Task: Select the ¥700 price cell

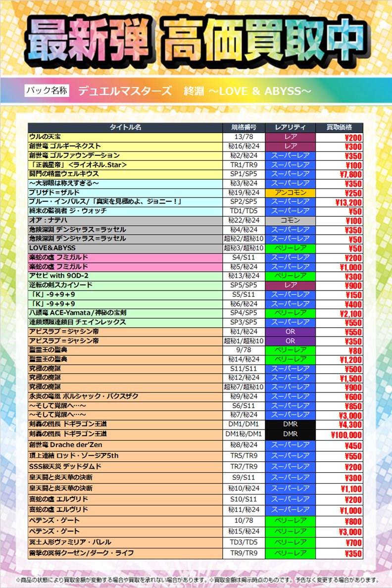Action: (339, 542)
